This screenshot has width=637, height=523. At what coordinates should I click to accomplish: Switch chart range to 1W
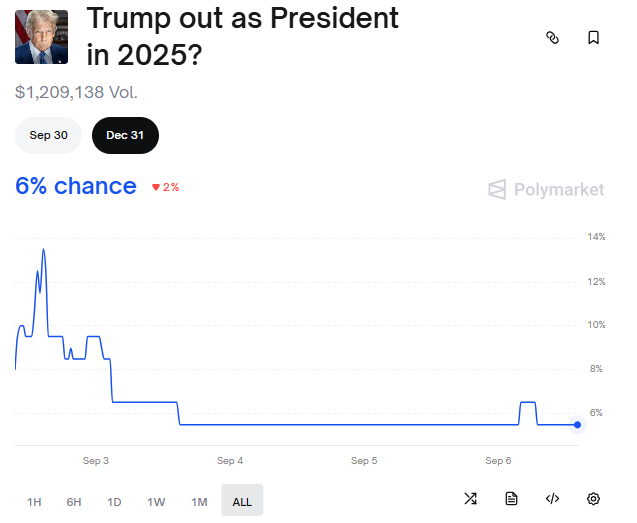click(x=156, y=501)
